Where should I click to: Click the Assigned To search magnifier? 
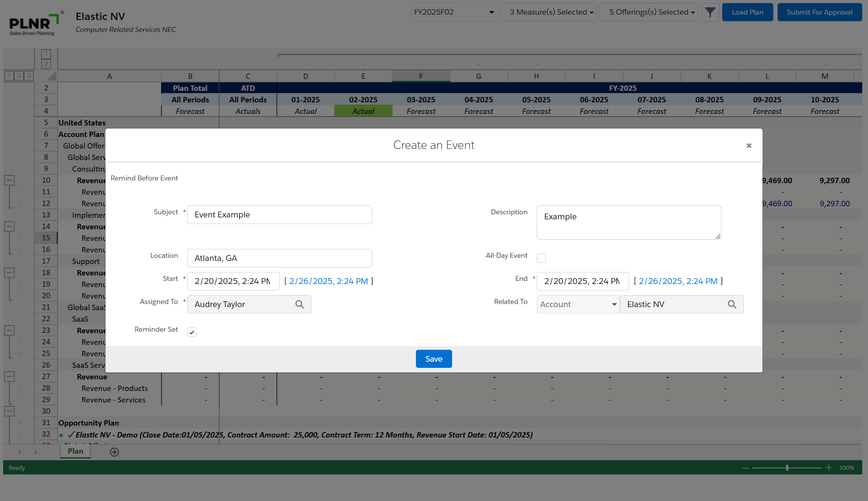(300, 304)
